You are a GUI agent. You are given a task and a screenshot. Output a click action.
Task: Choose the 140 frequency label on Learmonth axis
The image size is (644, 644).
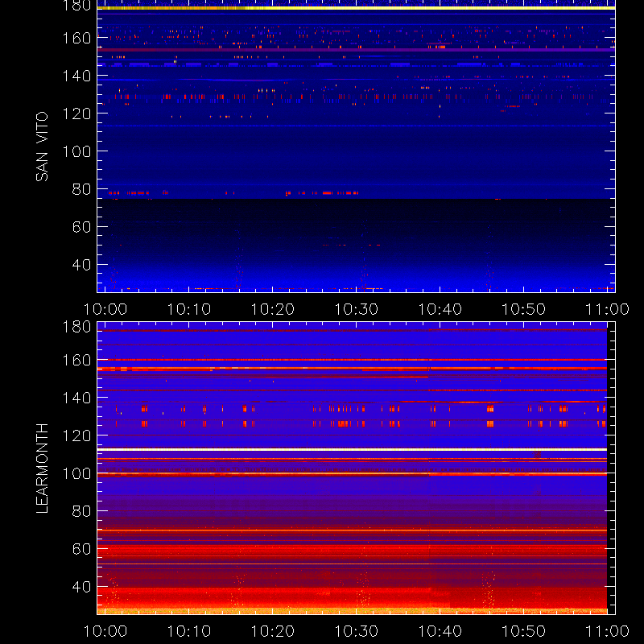point(76,398)
